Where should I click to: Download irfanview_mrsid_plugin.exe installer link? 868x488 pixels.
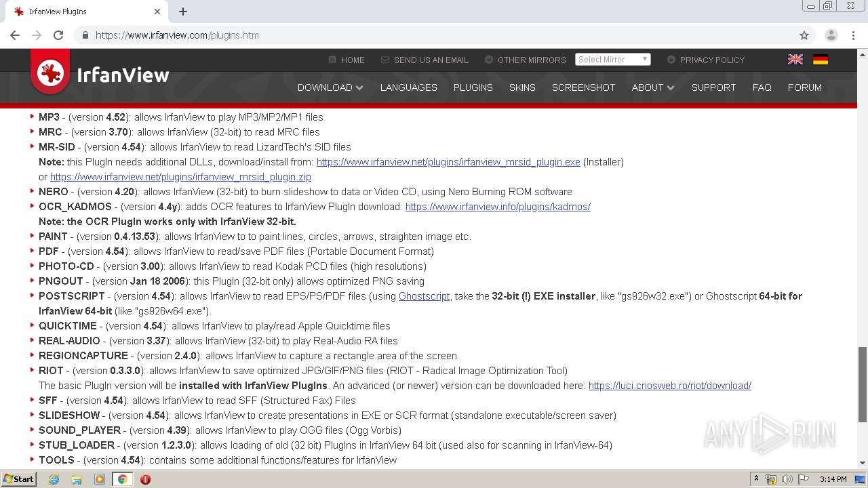click(x=448, y=162)
